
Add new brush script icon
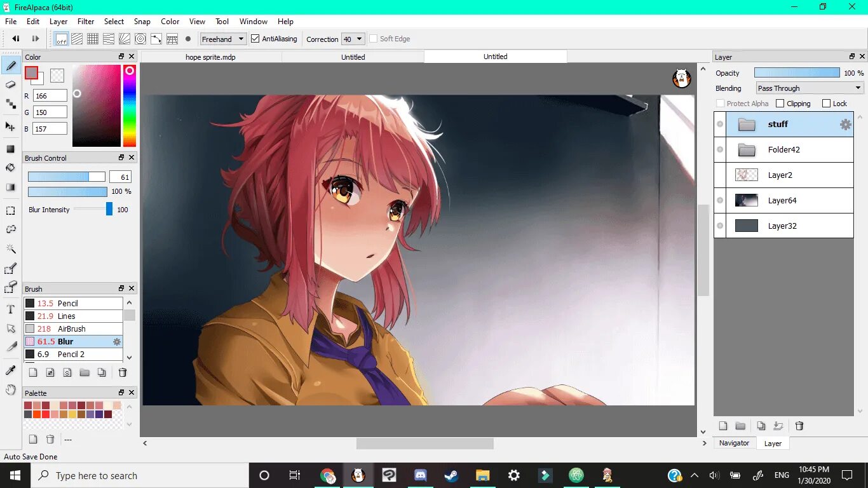(x=67, y=373)
